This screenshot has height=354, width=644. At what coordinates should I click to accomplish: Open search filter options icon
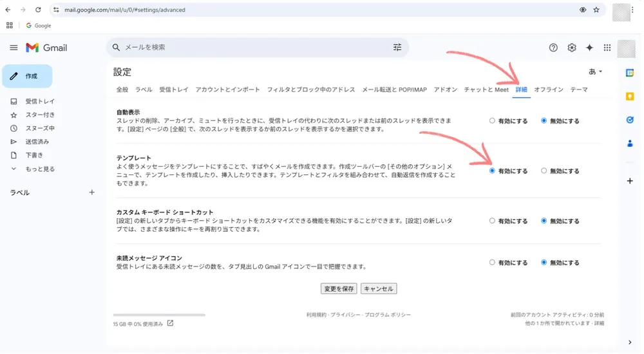[x=397, y=48]
